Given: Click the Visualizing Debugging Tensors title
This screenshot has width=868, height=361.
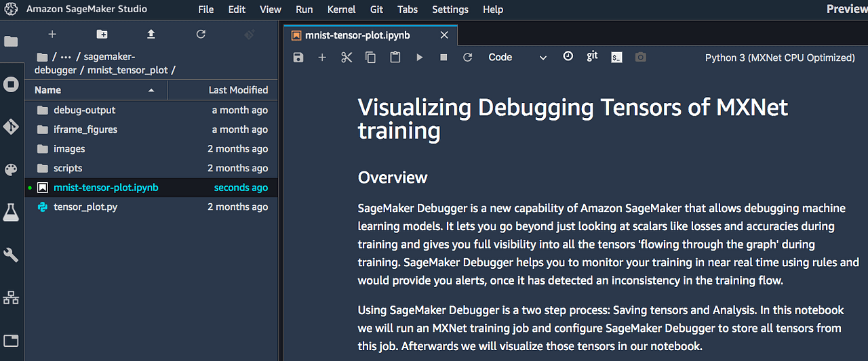Looking at the screenshot, I should [573, 119].
